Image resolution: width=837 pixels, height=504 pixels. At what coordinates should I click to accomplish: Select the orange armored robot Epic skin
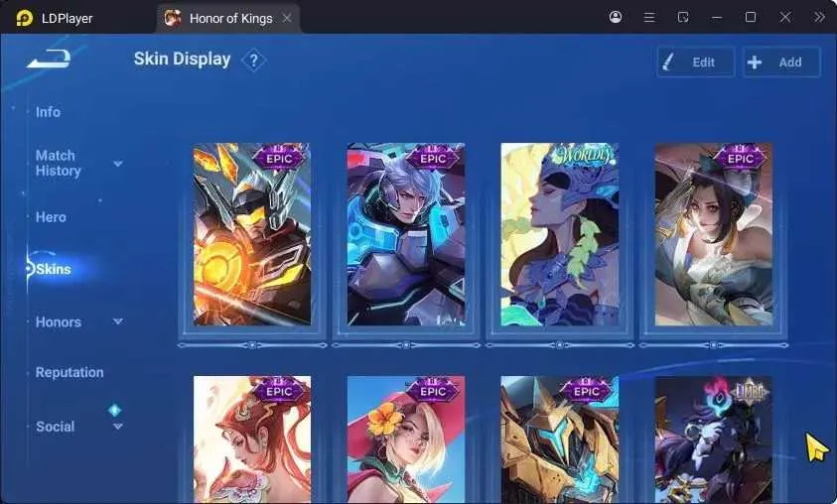[x=252, y=234]
